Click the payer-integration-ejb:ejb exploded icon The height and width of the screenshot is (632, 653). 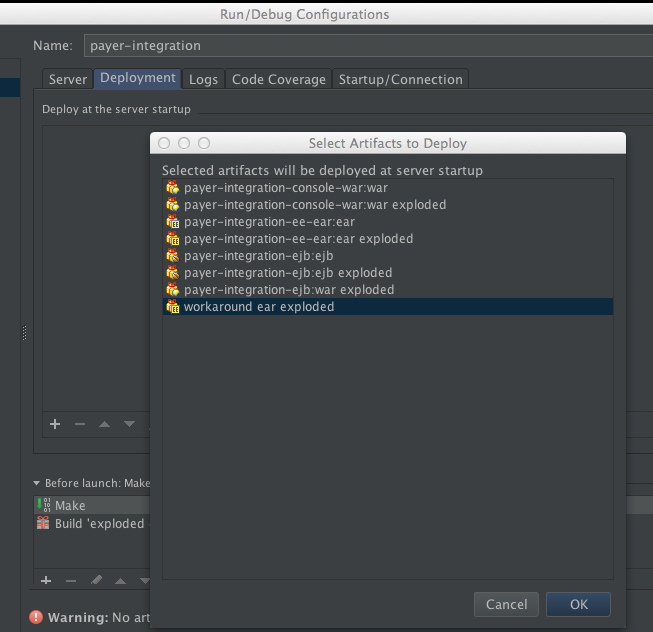click(173, 273)
